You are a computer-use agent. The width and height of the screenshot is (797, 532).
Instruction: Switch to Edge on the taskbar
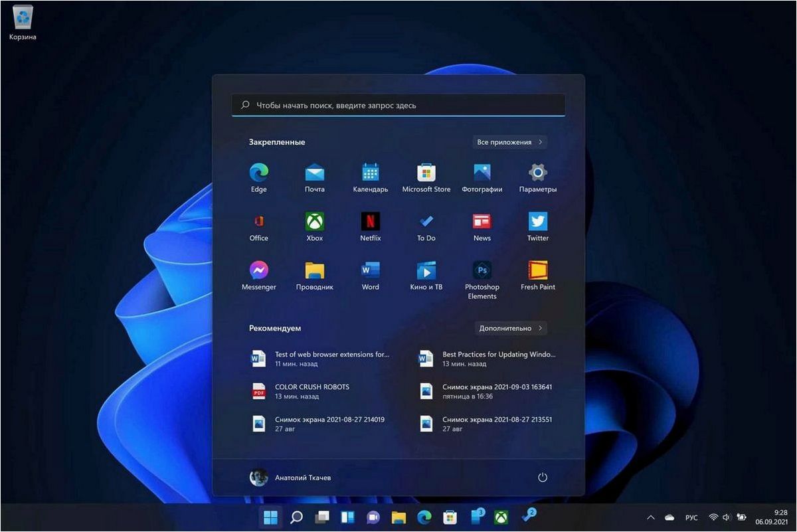click(424, 517)
